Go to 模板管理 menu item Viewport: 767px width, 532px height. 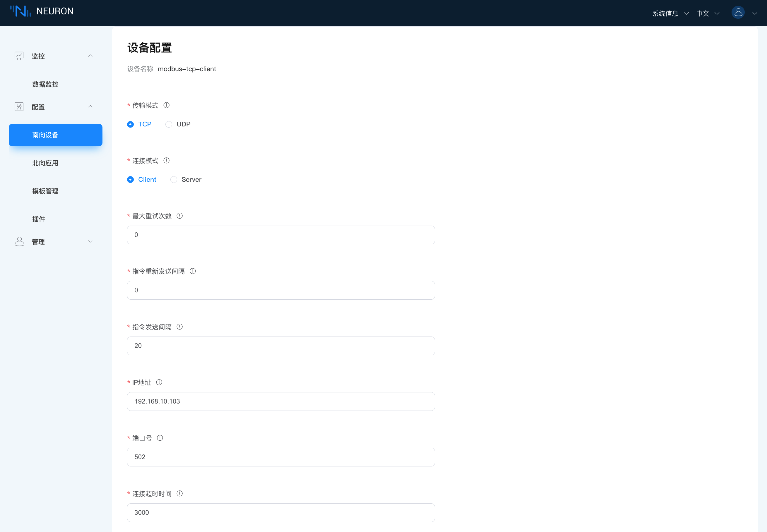(45, 191)
